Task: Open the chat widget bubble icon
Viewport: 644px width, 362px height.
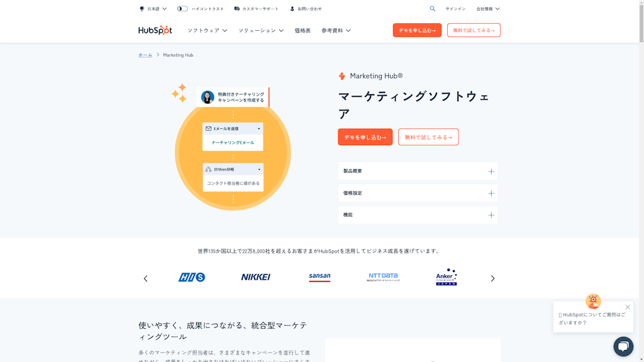Action: [x=623, y=346]
